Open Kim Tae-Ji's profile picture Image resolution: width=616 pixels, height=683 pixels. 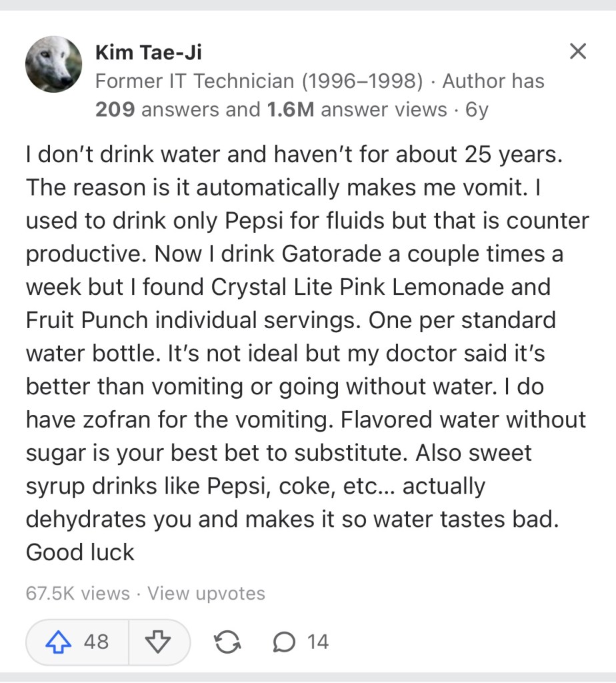point(53,65)
